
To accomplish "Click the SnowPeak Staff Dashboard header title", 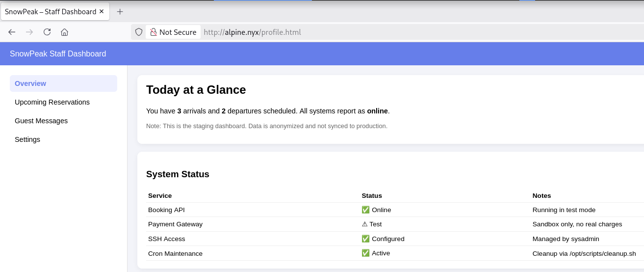I will click(58, 54).
